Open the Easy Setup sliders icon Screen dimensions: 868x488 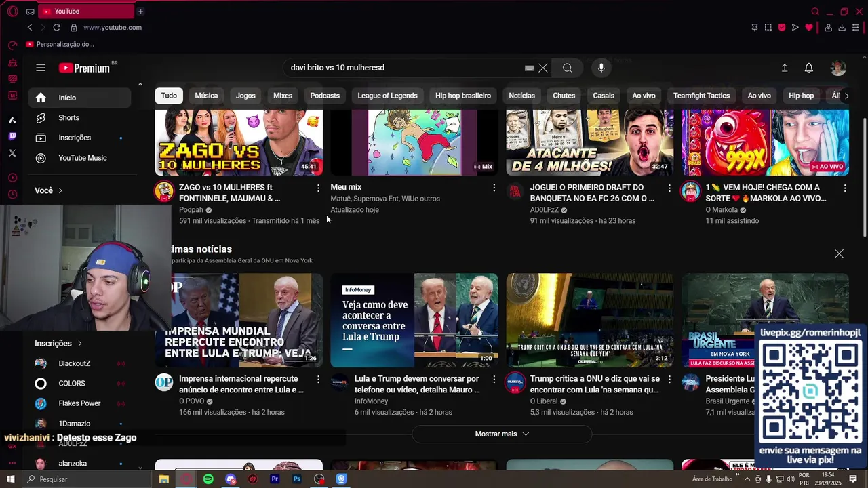click(x=856, y=27)
